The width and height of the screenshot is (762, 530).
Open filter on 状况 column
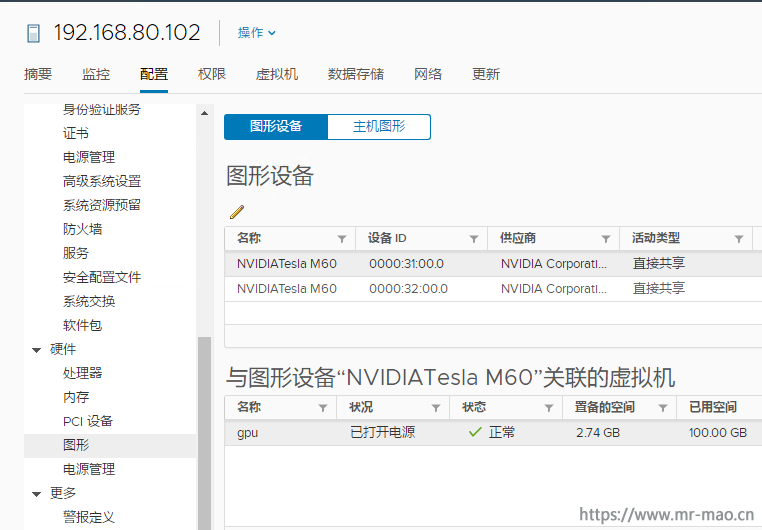click(436, 408)
